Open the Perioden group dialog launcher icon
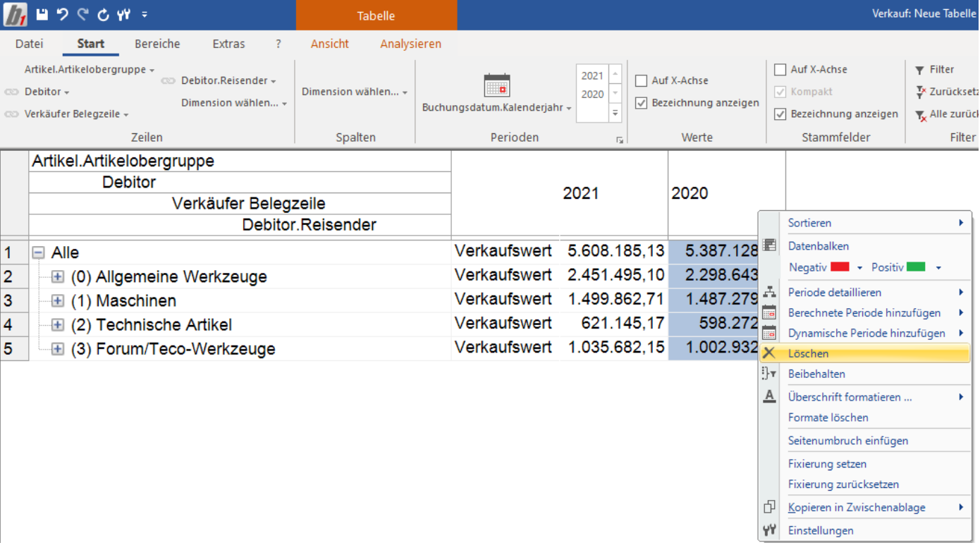Image resolution: width=980 pixels, height=550 pixels. 620,140
